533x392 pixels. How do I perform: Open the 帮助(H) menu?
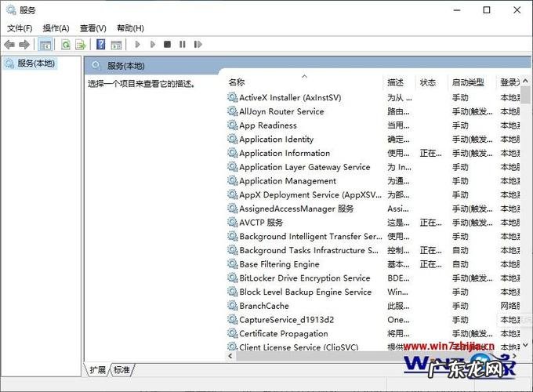(x=129, y=28)
